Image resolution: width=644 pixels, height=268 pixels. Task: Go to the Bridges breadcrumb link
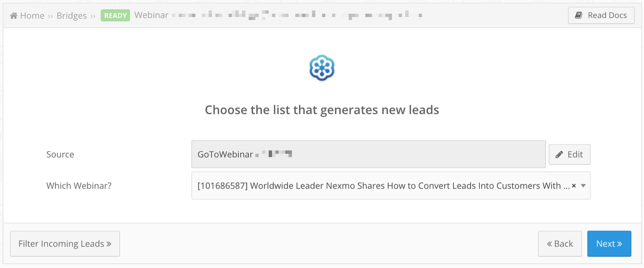tap(71, 15)
